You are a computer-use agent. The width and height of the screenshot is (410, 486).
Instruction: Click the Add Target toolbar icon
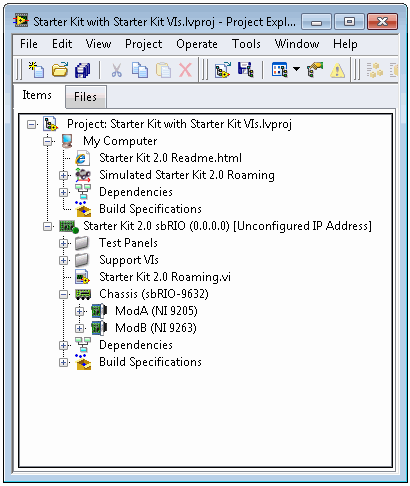pos(223,70)
